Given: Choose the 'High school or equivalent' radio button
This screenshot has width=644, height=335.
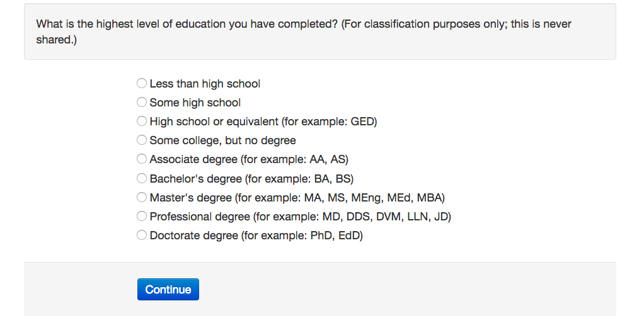Looking at the screenshot, I should (142, 121).
